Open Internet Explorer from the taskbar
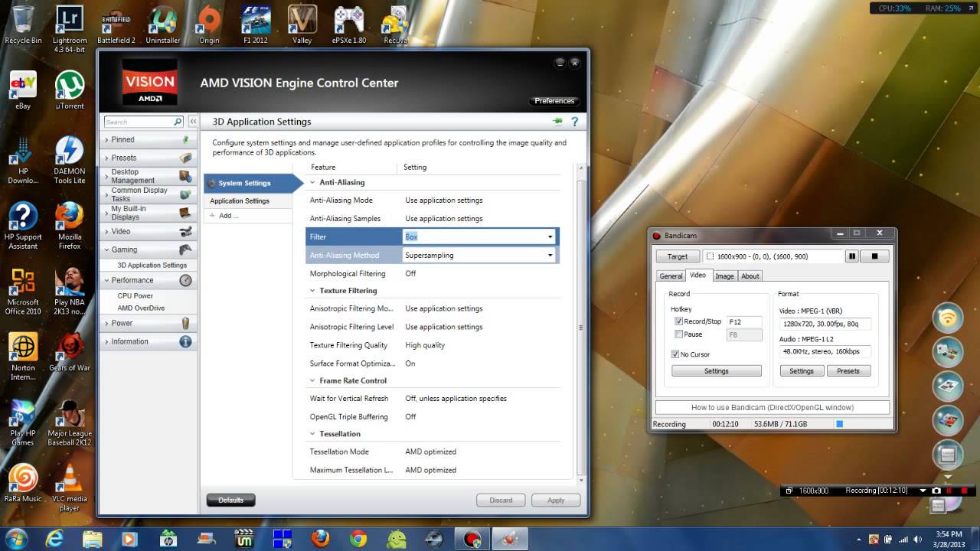The width and height of the screenshot is (980, 551). [x=54, y=539]
